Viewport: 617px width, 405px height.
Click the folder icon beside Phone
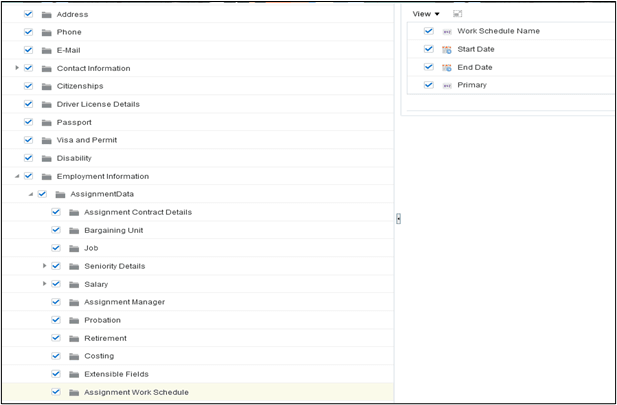click(x=47, y=32)
